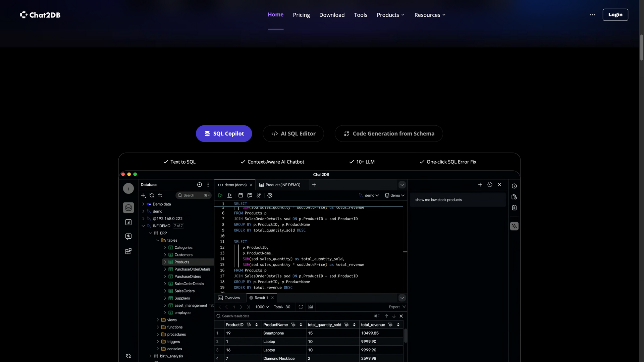Click the save icon in editor toolbar

pos(240,195)
